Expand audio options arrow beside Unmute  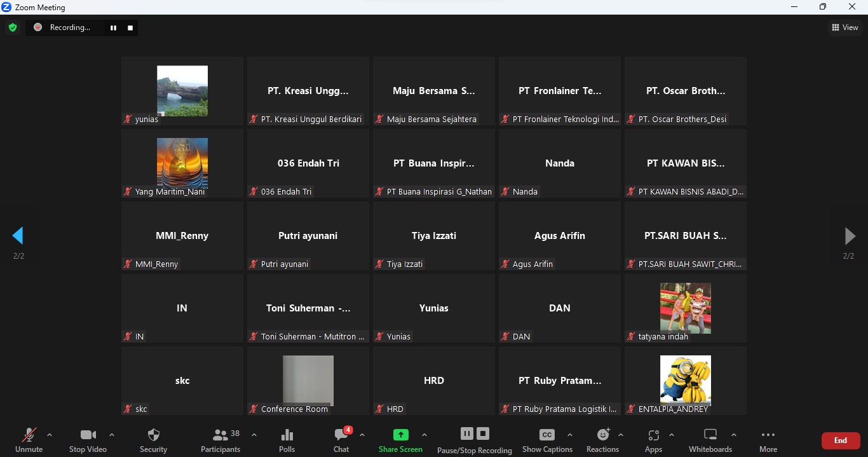[50, 435]
